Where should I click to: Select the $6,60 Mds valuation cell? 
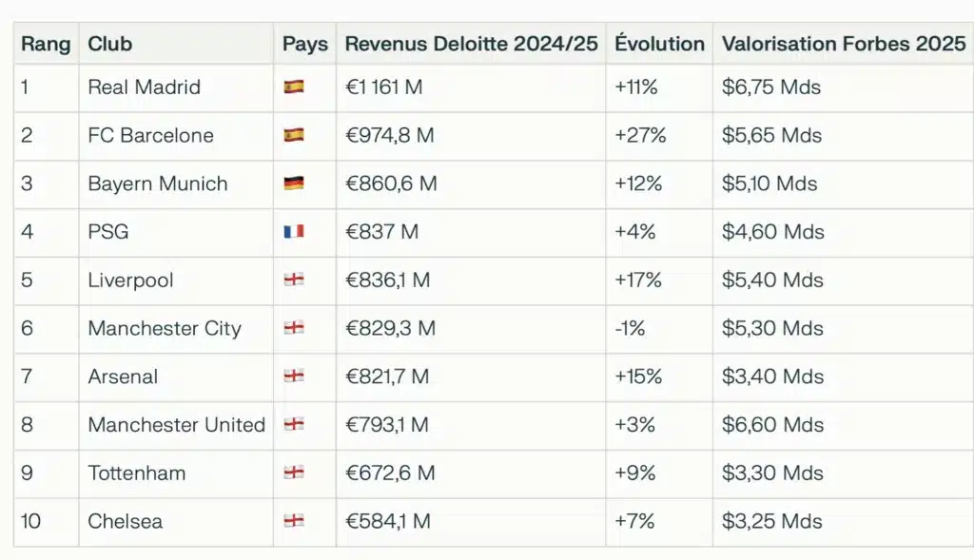point(772,425)
